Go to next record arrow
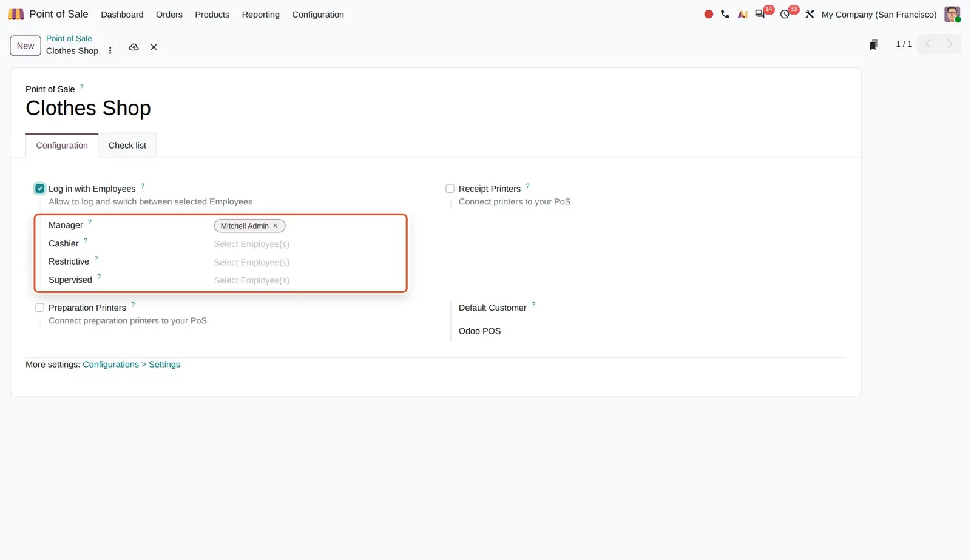Image resolution: width=971 pixels, height=560 pixels. 950,44
